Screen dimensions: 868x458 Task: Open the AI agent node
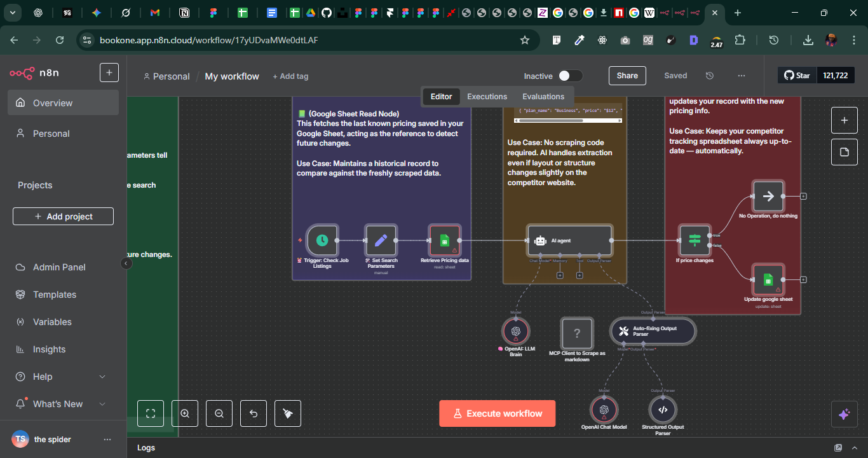[x=570, y=240]
